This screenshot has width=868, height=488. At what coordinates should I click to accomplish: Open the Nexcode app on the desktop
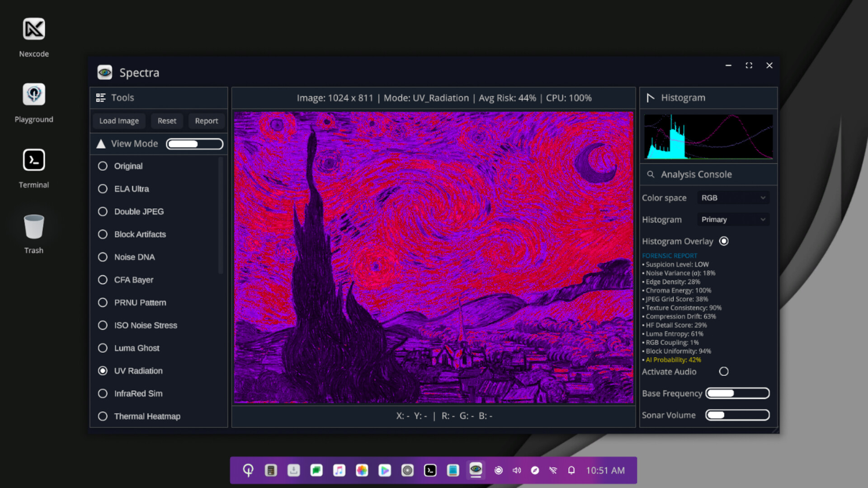tap(33, 28)
